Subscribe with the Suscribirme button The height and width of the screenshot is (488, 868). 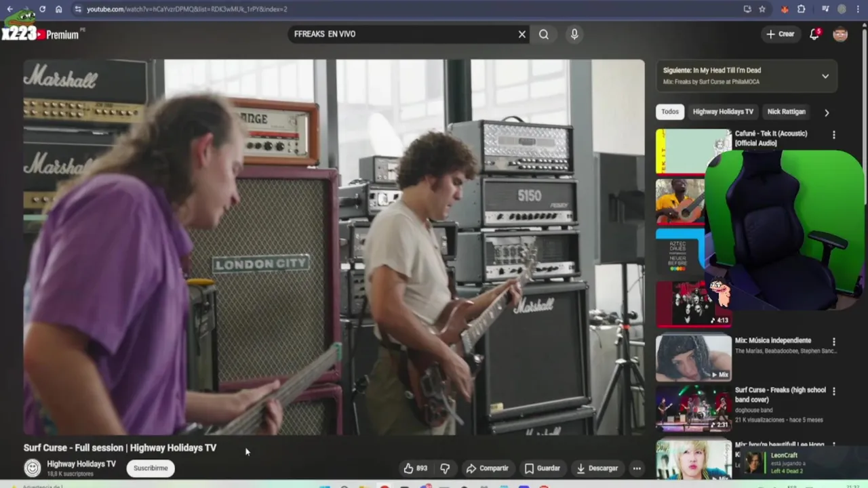point(151,468)
